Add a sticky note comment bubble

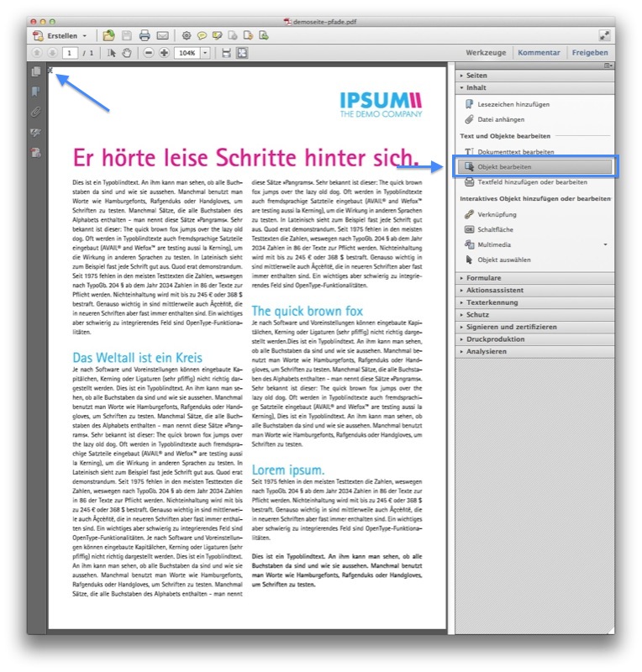pos(202,35)
